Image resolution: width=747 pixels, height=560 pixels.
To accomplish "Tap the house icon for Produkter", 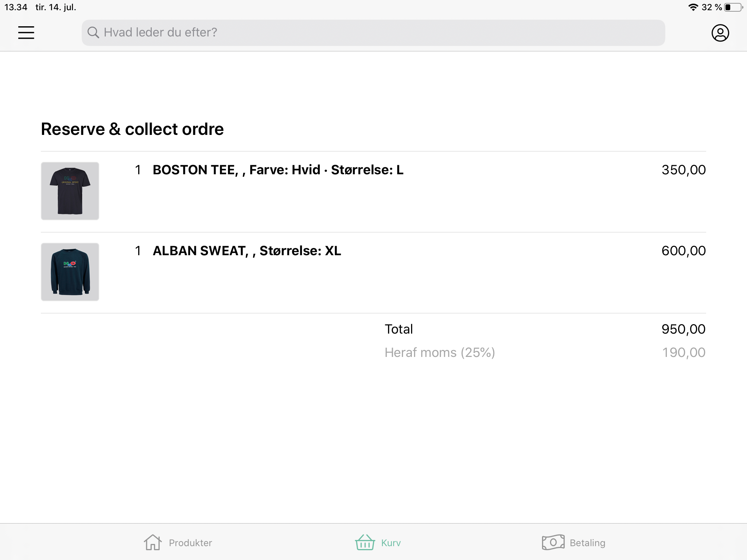I will [152, 542].
